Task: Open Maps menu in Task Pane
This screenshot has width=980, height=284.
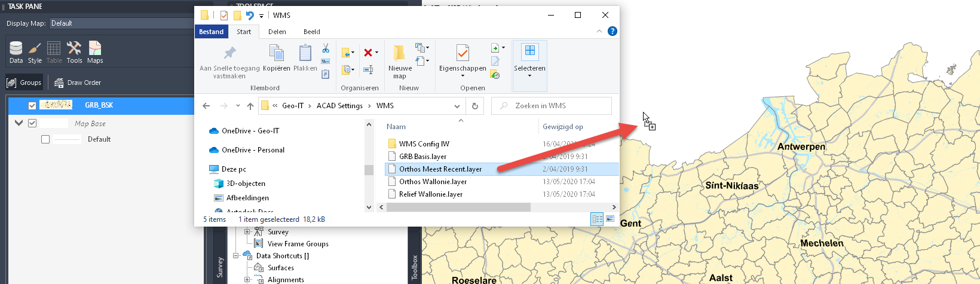Action: coord(95,52)
